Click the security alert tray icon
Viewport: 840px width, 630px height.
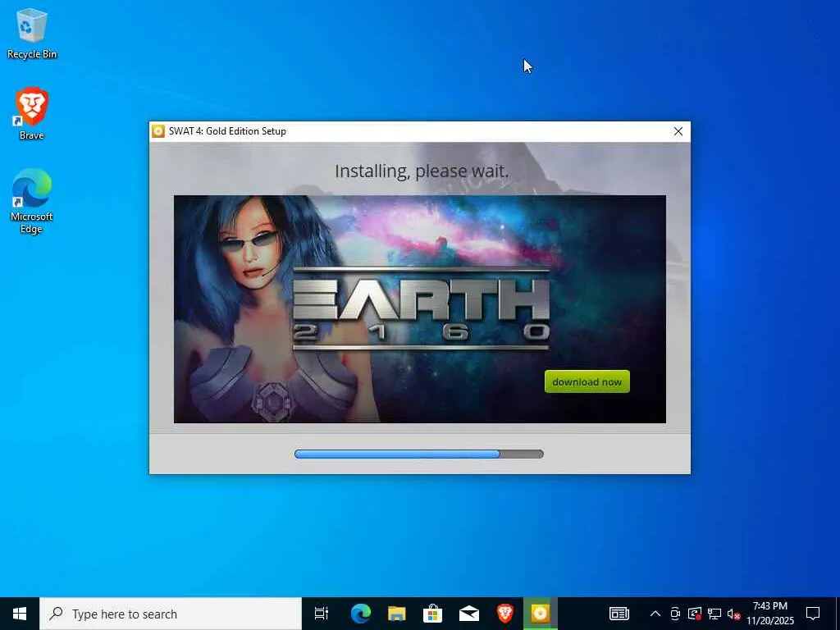(695, 614)
